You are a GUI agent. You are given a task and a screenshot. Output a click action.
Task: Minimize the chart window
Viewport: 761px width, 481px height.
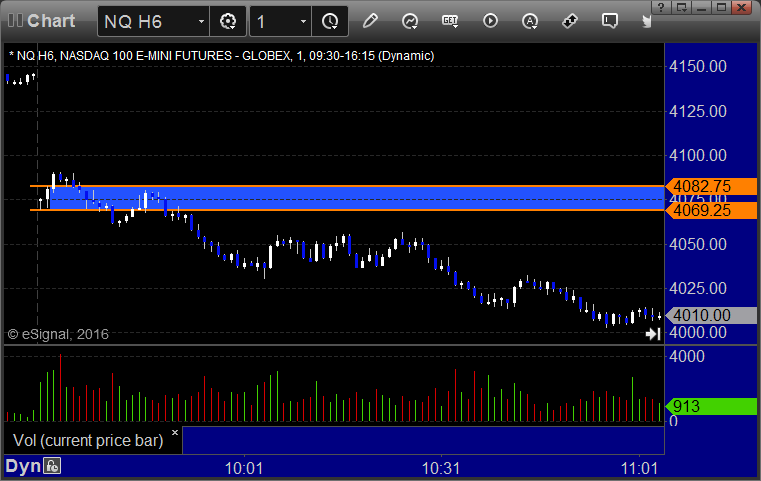coord(701,7)
